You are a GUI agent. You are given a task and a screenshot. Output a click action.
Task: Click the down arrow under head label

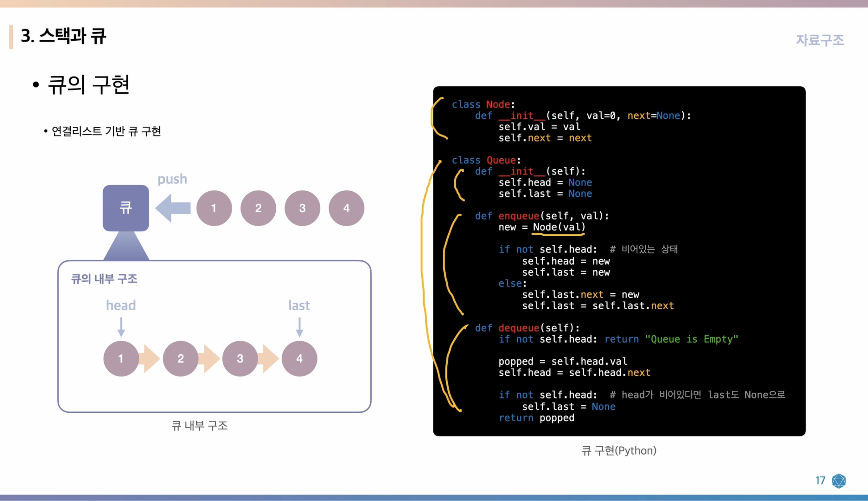[x=121, y=327]
